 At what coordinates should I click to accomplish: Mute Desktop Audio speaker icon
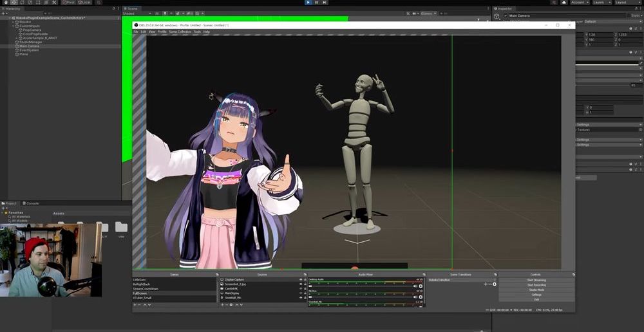click(x=415, y=286)
